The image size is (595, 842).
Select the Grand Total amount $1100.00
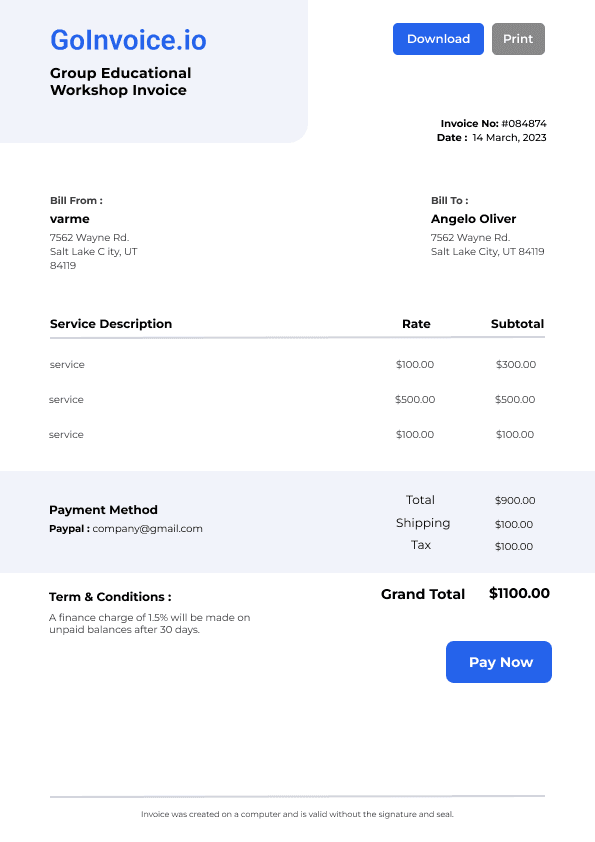(519, 593)
